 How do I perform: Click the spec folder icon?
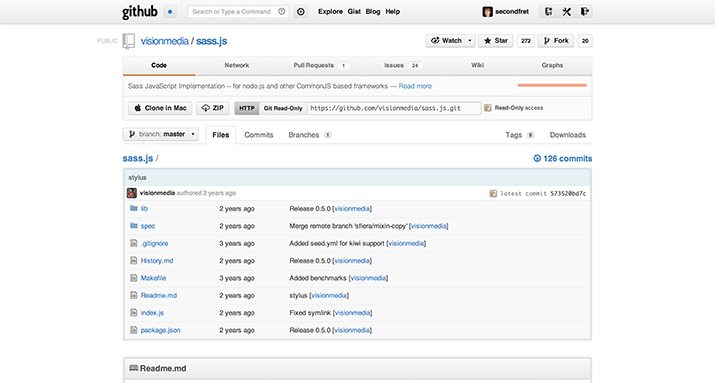point(134,225)
